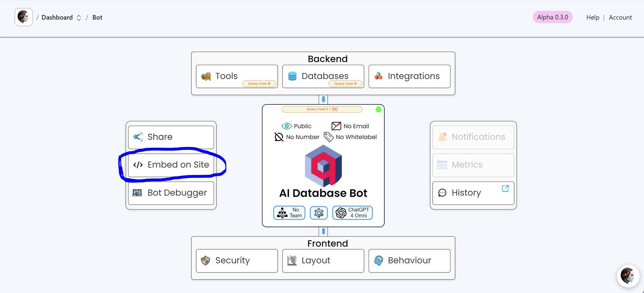Open Embed on Site code option

(x=171, y=165)
